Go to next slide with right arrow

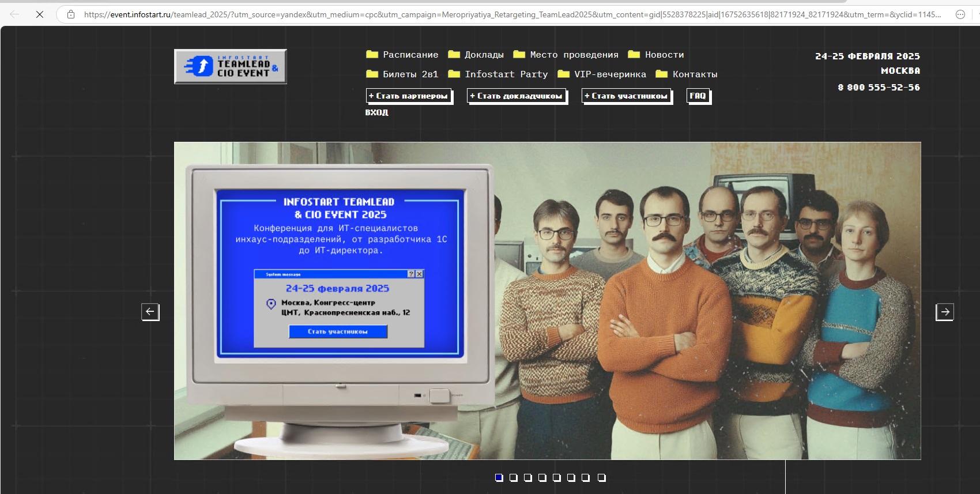coord(944,312)
